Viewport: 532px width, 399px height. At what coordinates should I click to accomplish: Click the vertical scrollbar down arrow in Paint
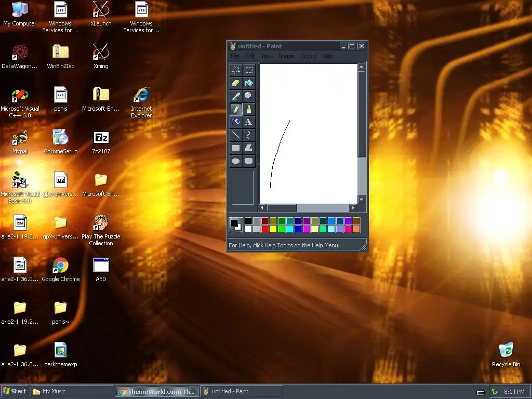tap(362, 199)
